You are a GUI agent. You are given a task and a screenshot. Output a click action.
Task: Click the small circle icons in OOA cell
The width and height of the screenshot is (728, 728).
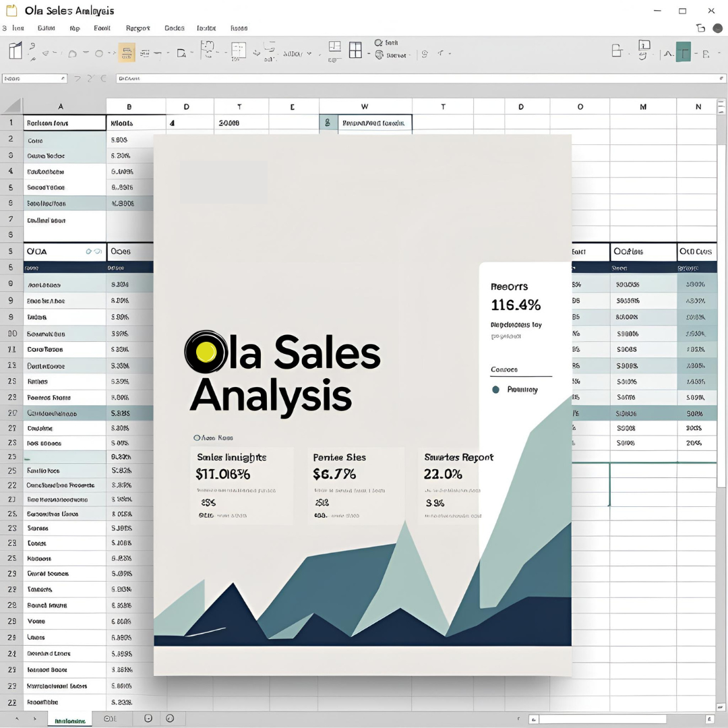pyautogui.click(x=94, y=251)
